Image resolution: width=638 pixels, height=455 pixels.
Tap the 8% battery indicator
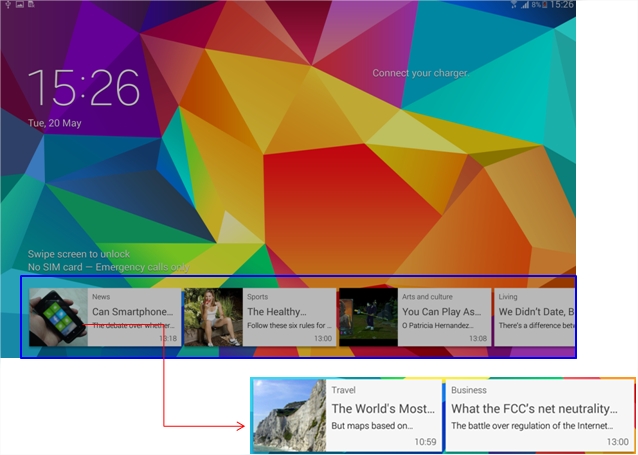pyautogui.click(x=539, y=4)
